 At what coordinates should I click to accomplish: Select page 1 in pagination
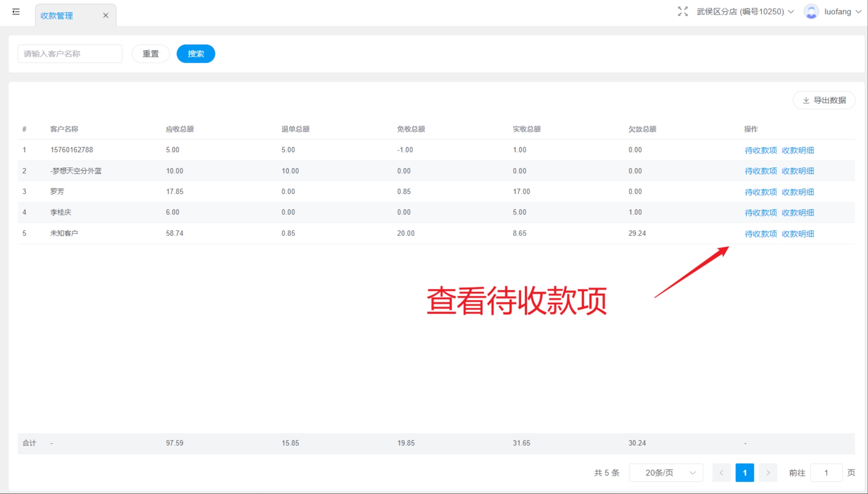pos(745,473)
